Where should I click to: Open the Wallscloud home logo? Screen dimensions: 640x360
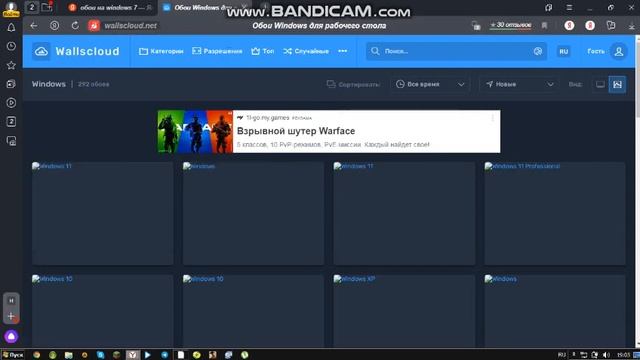pos(76,51)
